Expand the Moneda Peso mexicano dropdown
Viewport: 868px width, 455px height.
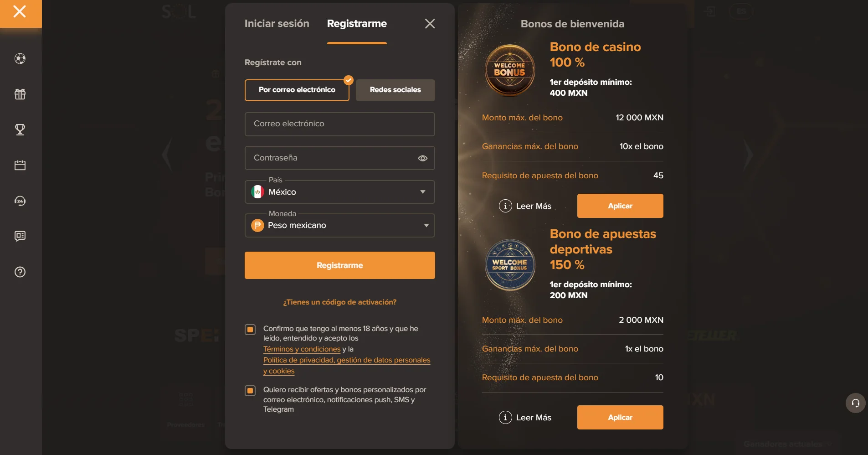[x=340, y=225]
